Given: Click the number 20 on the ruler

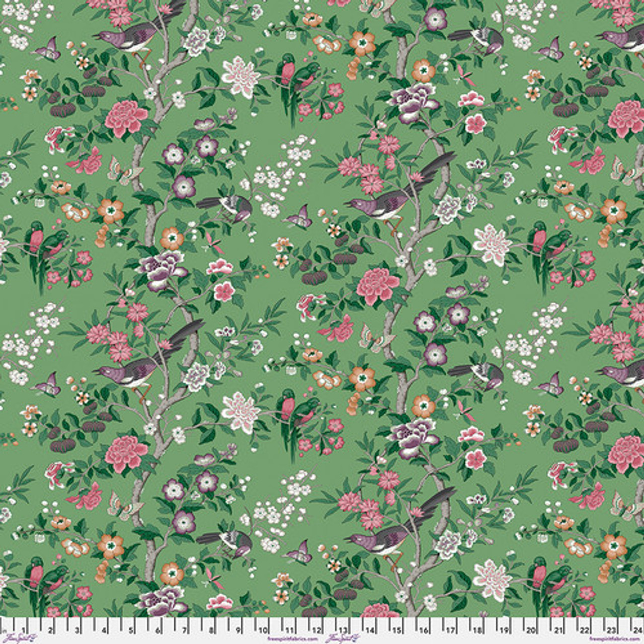Looking at the screenshot, I should point(530,629).
